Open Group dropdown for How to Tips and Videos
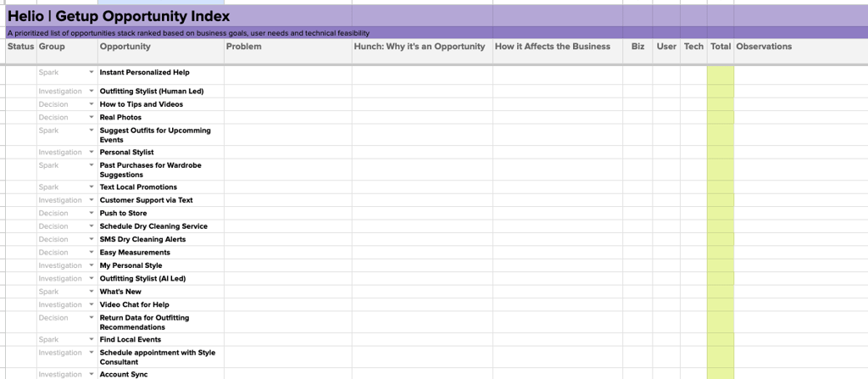Viewport: 868px width, 379px height. coord(92,104)
